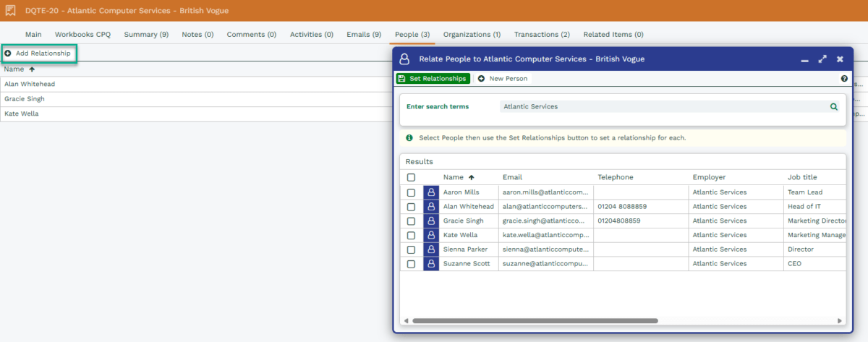Click the search magnifier icon
This screenshot has height=342, width=868.
[x=833, y=106]
